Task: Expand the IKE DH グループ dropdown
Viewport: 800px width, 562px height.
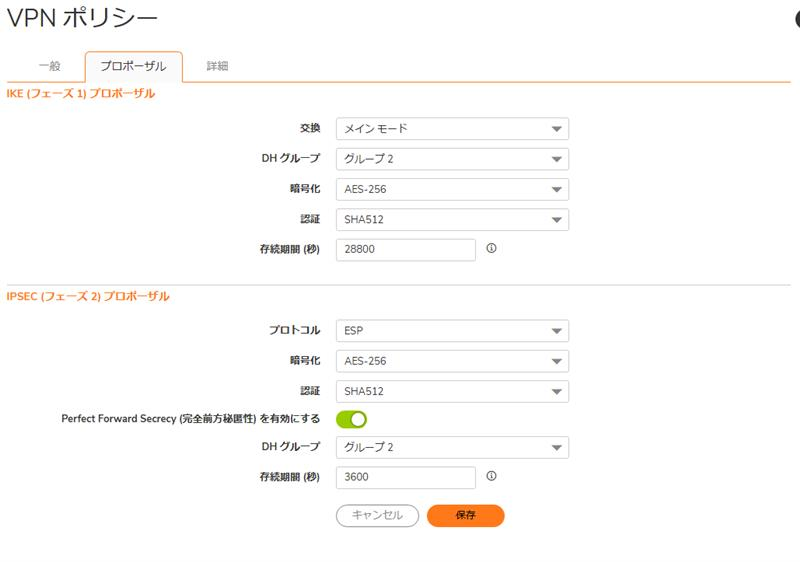Action: pyautogui.click(x=452, y=159)
